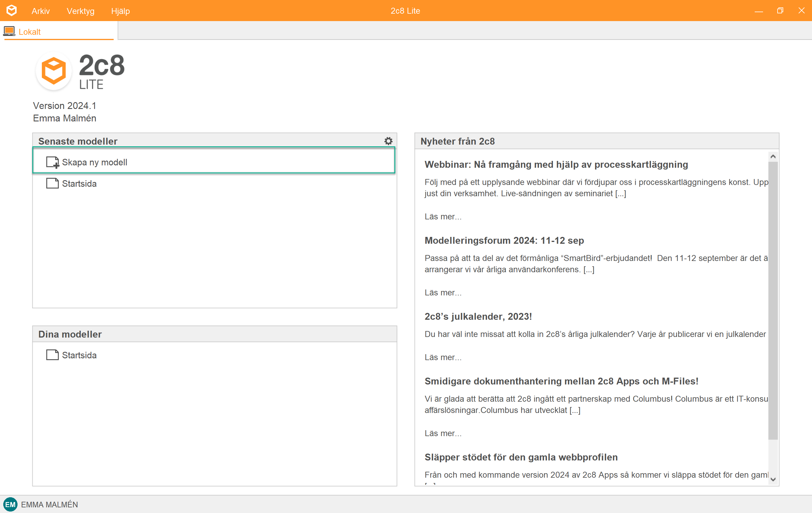Open 2c8's julkalender 2023 headline
Image resolution: width=812 pixels, height=513 pixels.
coord(478,316)
